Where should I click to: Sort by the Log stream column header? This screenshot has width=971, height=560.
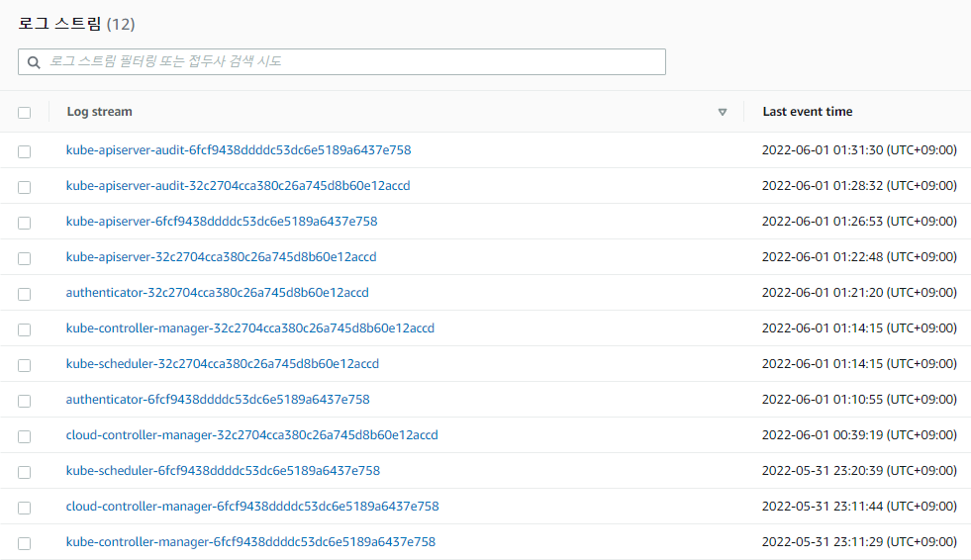click(x=99, y=112)
